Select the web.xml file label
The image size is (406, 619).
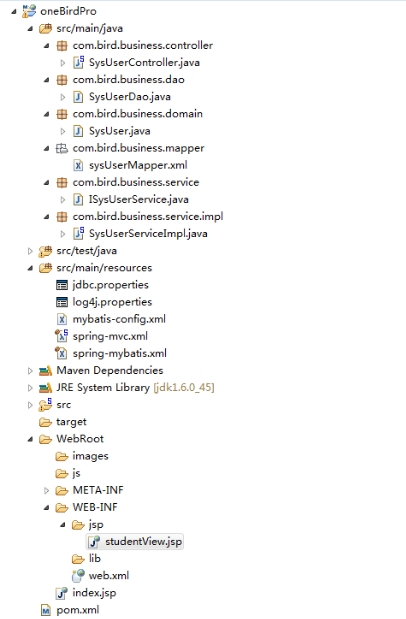tap(109, 576)
